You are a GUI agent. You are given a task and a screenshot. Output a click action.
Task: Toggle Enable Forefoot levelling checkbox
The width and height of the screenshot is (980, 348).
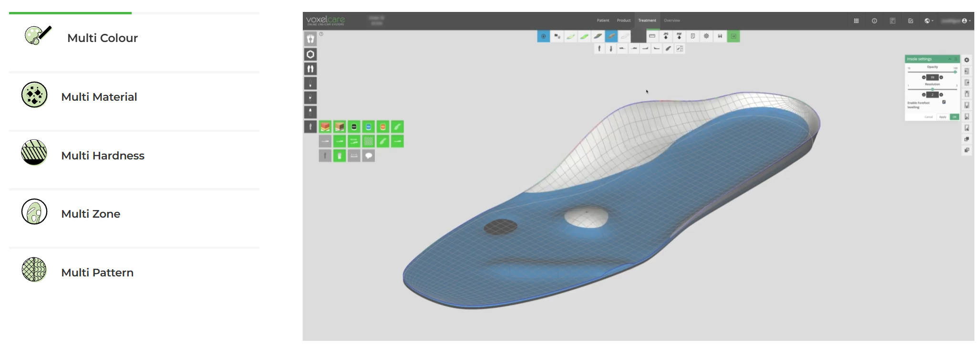[944, 102]
